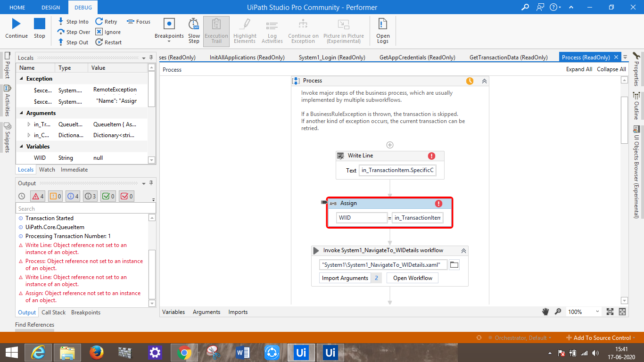Toggle the blue info filter showing 4

(73, 196)
